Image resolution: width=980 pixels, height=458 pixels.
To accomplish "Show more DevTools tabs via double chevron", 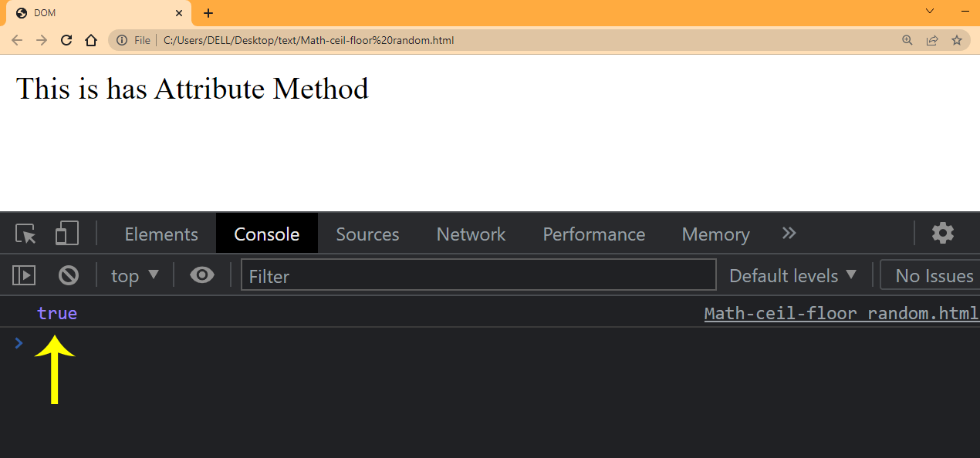I will (x=789, y=234).
